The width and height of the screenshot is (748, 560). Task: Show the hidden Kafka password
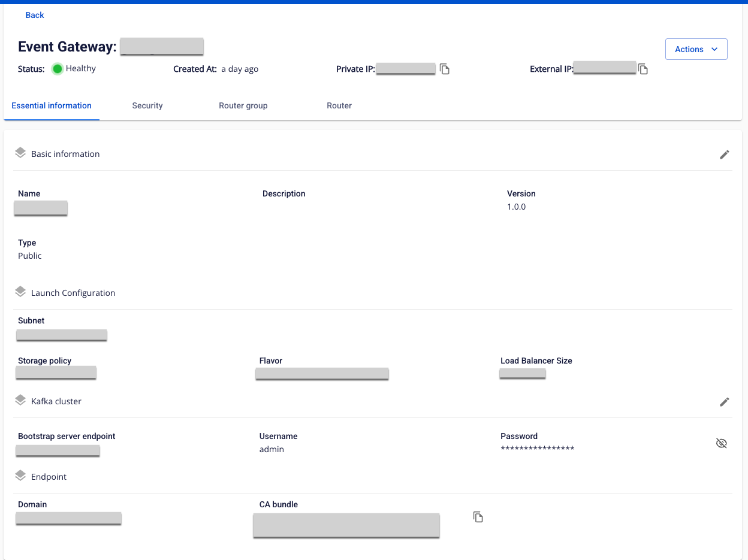point(722,443)
